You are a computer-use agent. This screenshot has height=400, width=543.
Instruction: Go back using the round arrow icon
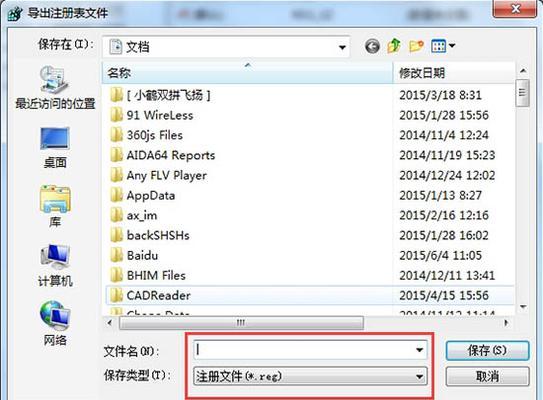pyautogui.click(x=372, y=46)
